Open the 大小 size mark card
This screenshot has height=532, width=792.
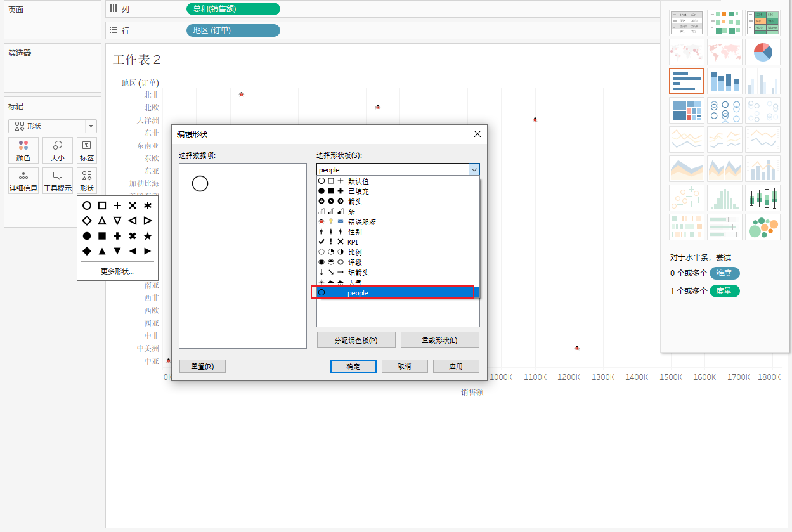tap(58, 150)
